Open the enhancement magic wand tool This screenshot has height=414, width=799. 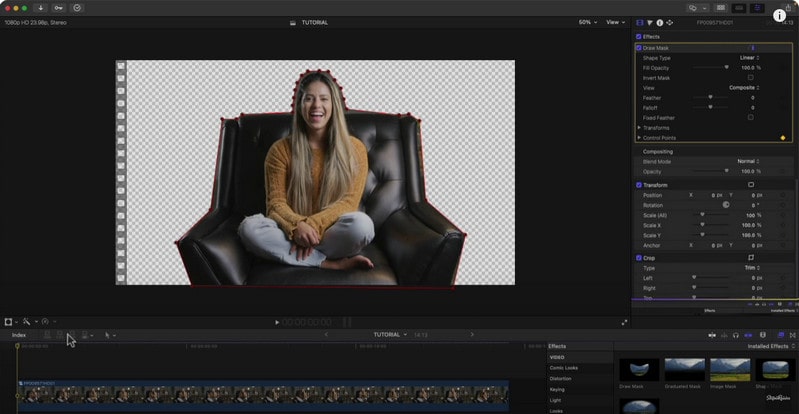26,322
